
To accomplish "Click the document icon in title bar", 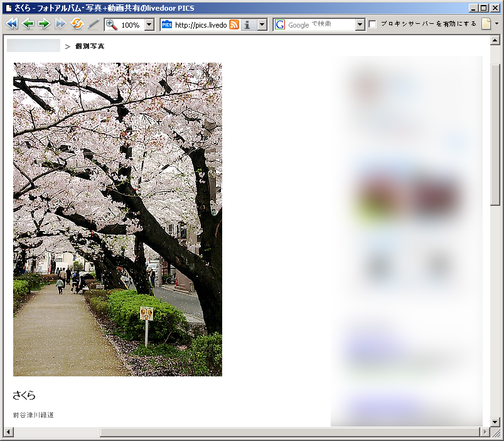I will 9,8.
